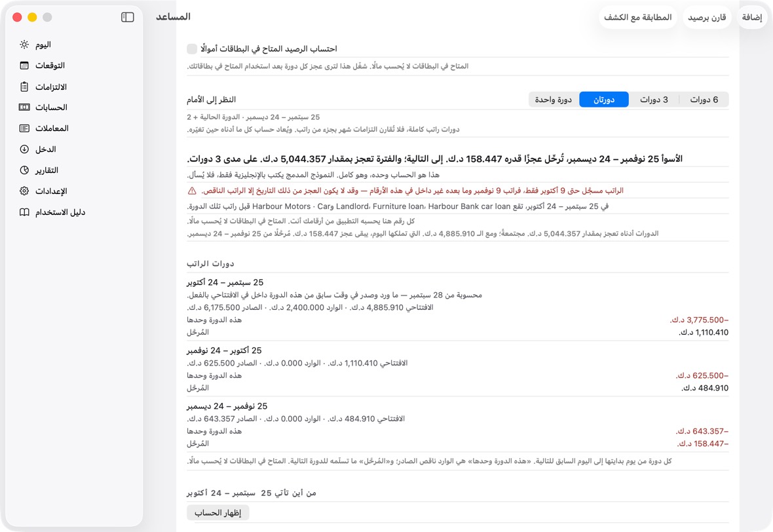
Task: Click the clipboard icon beside الالتزامات
Action: click(24, 86)
